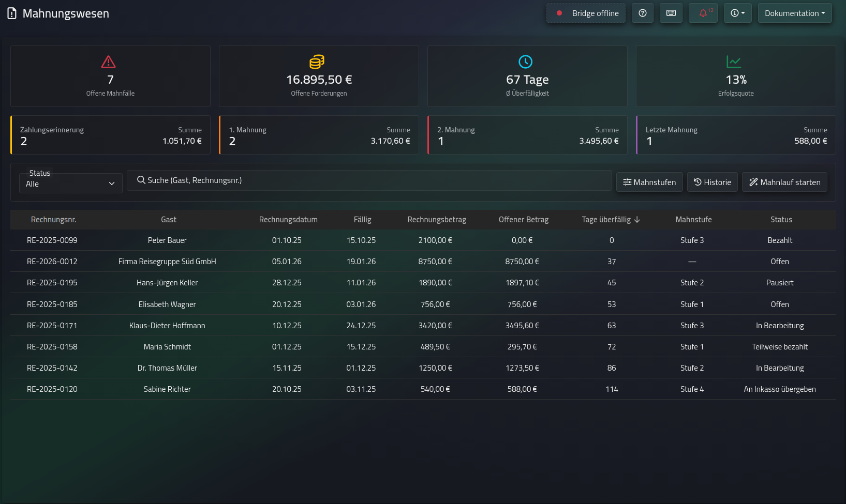Click the warning triangle icon on Offene Mahnfälle
846x504 pixels.
click(108, 62)
